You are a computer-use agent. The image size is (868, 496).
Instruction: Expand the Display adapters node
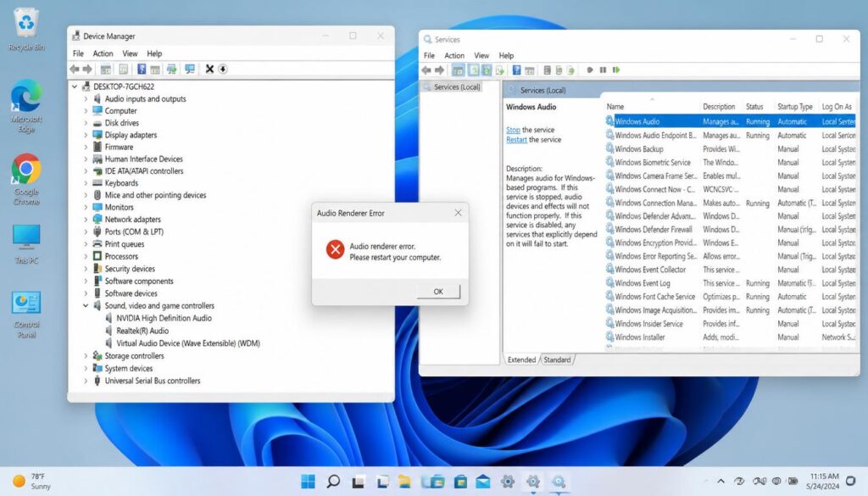pos(86,135)
